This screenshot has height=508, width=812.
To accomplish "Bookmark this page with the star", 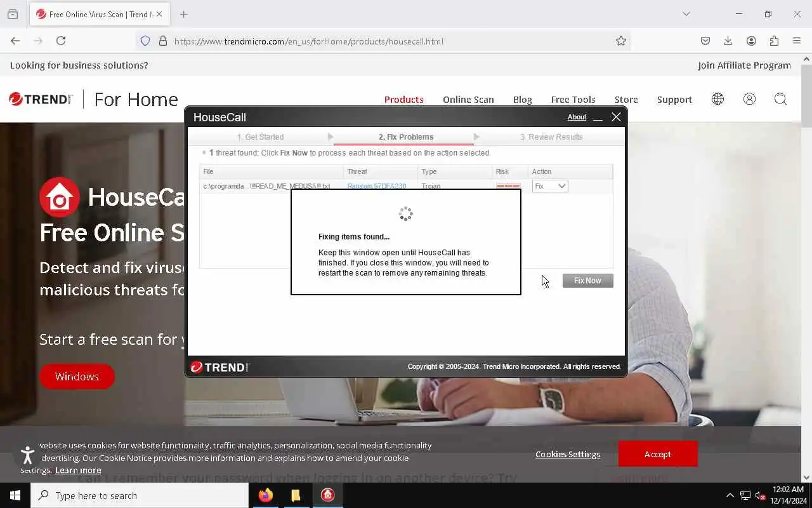I will [x=621, y=41].
